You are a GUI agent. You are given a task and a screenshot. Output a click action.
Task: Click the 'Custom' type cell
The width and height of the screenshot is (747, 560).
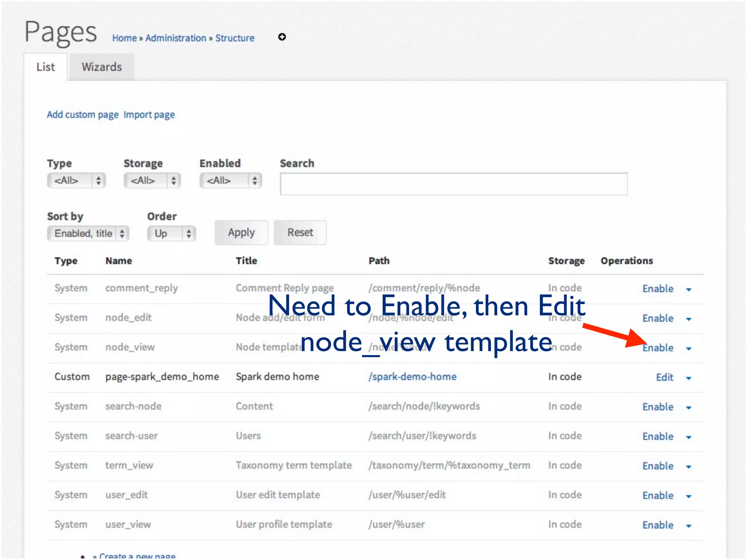pos(72,377)
